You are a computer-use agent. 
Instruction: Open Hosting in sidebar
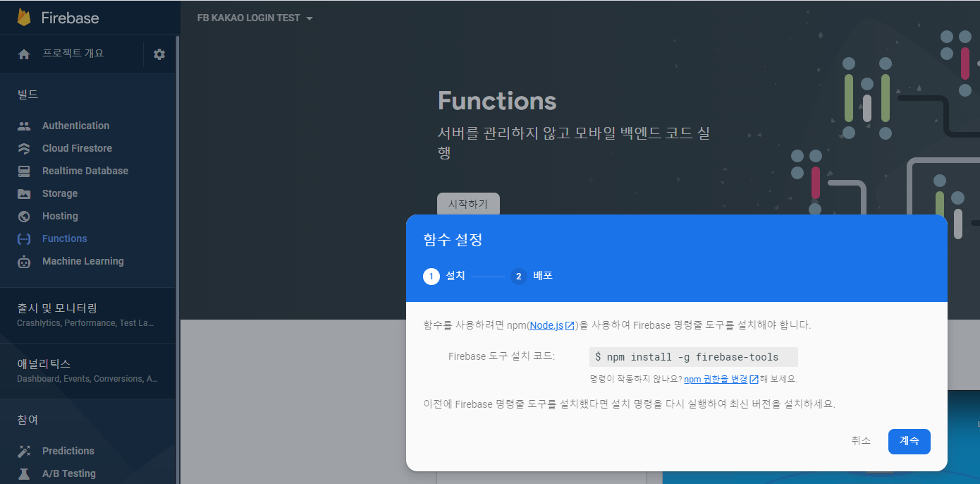click(x=60, y=217)
